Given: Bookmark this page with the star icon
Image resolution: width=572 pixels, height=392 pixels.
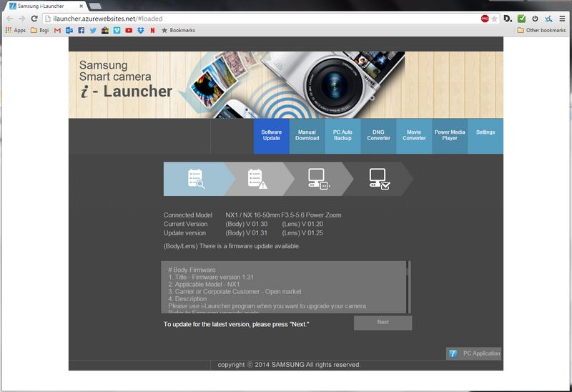Looking at the screenshot, I should coord(494,19).
